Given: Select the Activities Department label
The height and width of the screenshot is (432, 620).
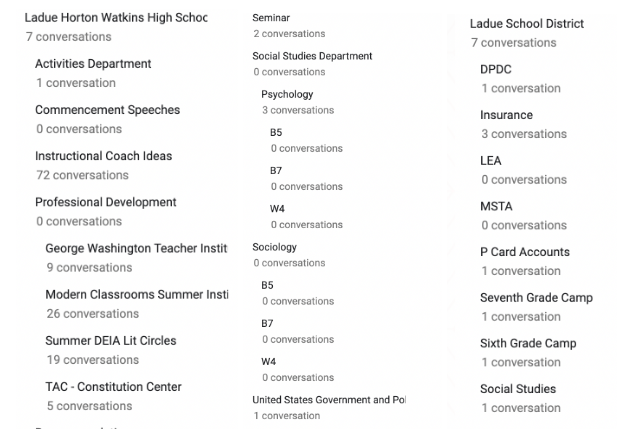Looking at the screenshot, I should click(x=93, y=64).
